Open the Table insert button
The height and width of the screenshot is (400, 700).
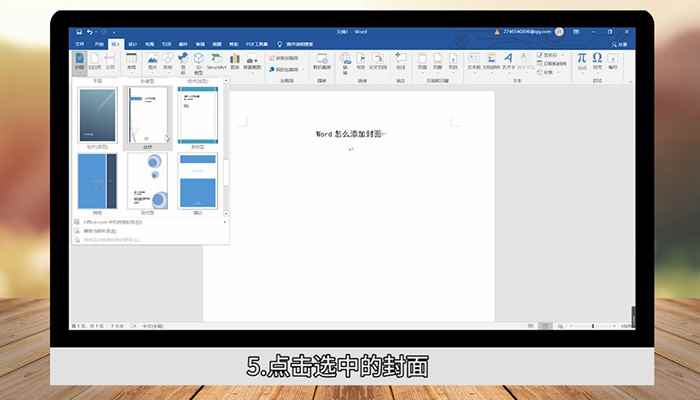pos(131,62)
